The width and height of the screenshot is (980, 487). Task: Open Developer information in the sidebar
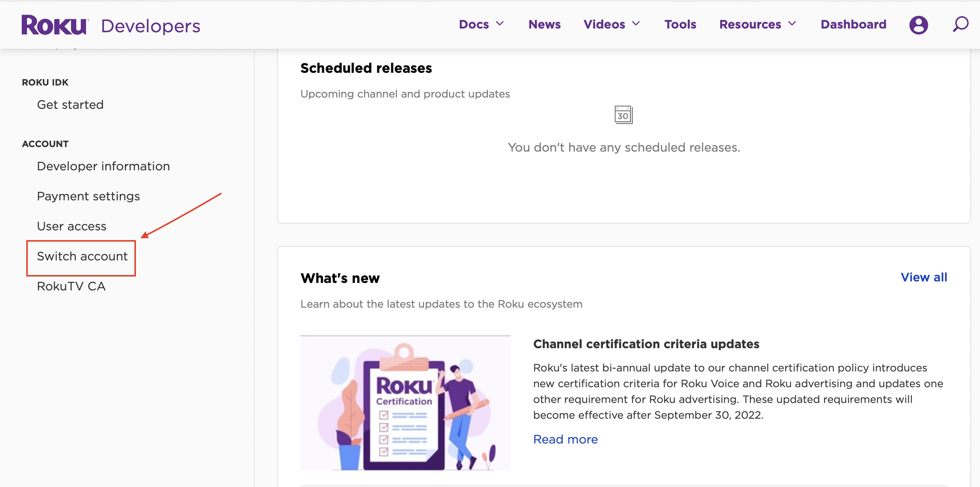[104, 166]
